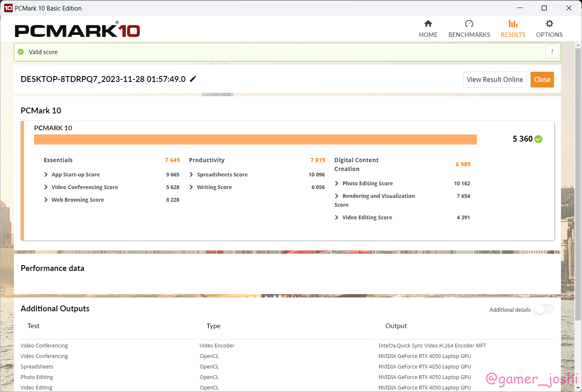The height and width of the screenshot is (392, 582).
Task: Click the Photo Editing score value 10 162
Action: tap(462, 184)
